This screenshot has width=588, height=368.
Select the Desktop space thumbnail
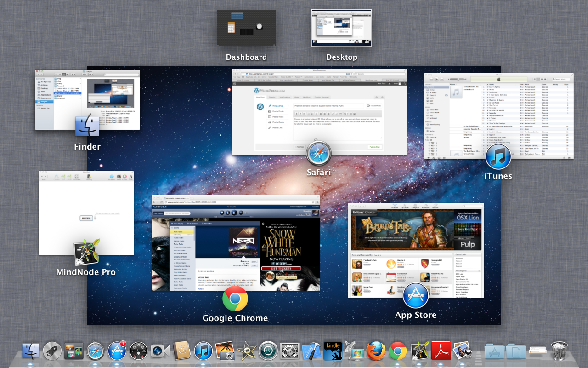tap(341, 29)
